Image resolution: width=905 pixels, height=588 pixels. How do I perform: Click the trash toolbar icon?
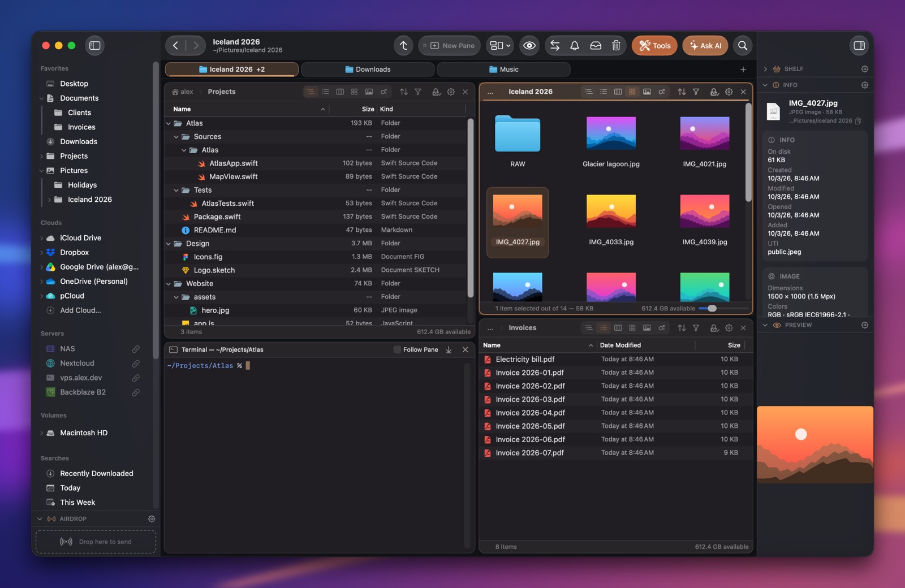tap(616, 46)
